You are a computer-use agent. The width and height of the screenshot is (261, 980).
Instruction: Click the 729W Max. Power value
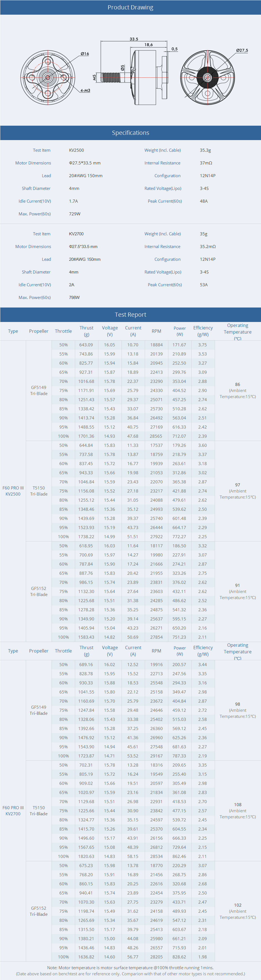click(75, 214)
